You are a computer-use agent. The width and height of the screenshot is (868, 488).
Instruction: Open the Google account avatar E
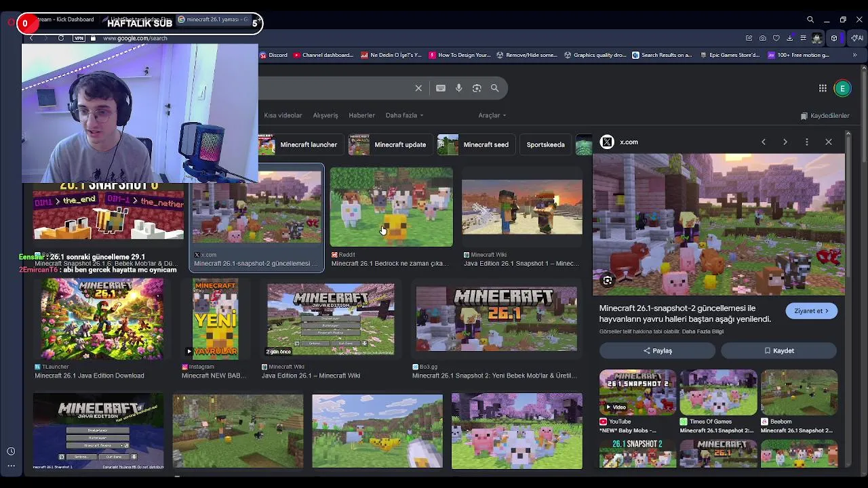pyautogui.click(x=842, y=88)
